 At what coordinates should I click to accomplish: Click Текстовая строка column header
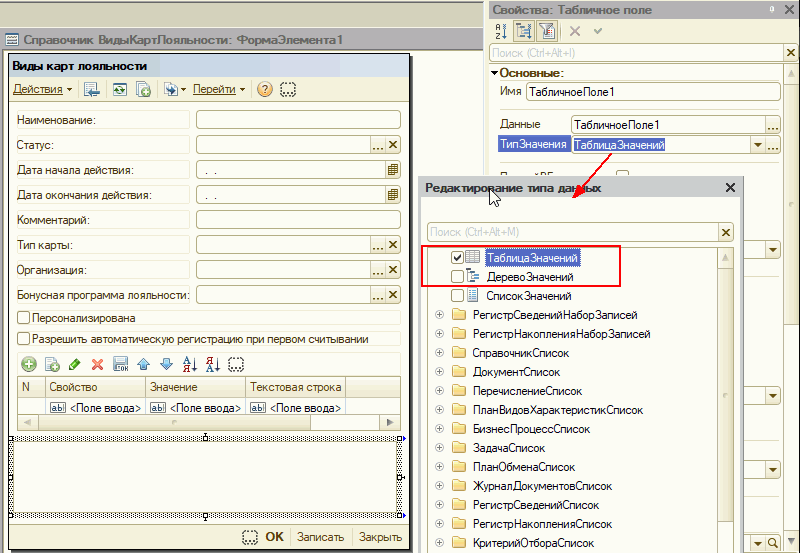pos(295,387)
